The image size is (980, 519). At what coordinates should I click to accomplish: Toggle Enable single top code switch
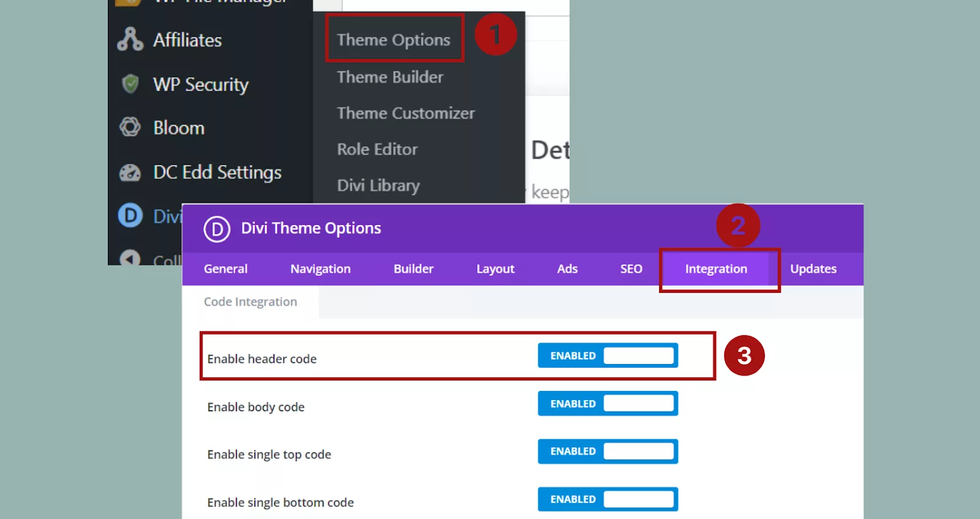point(608,451)
